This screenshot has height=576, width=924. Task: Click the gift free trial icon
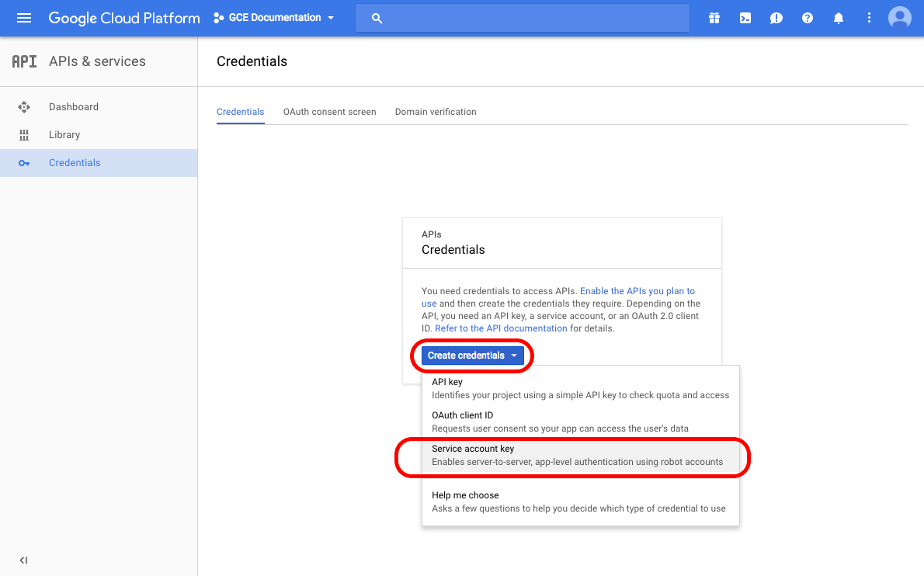(x=714, y=19)
